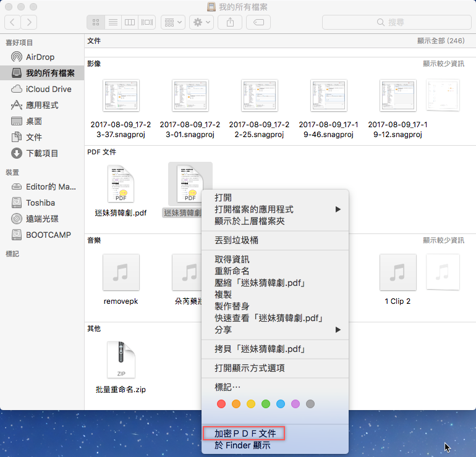Pick the green tag color dot
Screen dimensions: 476x457
266,404
